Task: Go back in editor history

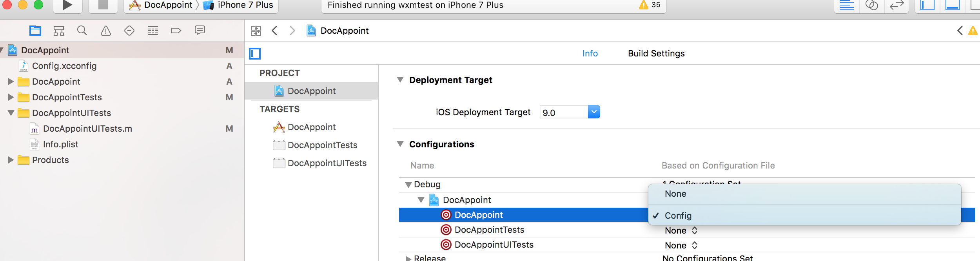Action: click(x=275, y=31)
